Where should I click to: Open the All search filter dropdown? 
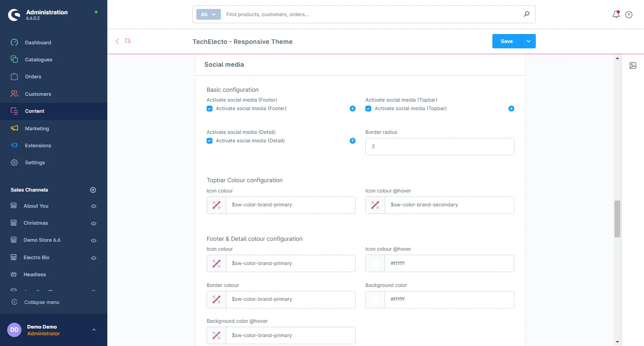pyautogui.click(x=208, y=14)
